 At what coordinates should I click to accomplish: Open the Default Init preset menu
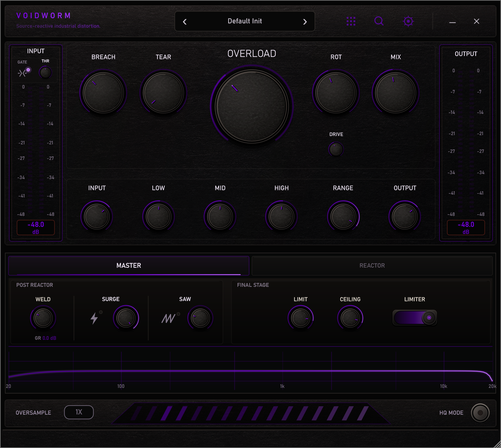pos(245,21)
